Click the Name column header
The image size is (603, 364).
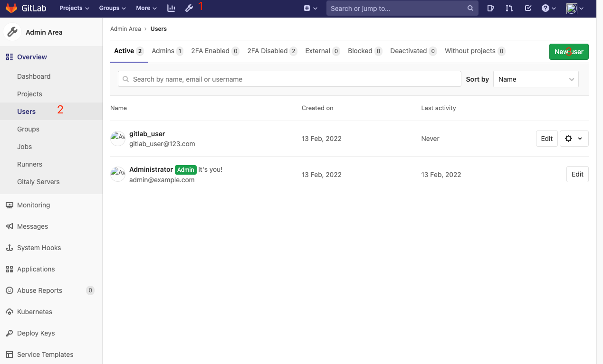pos(118,108)
